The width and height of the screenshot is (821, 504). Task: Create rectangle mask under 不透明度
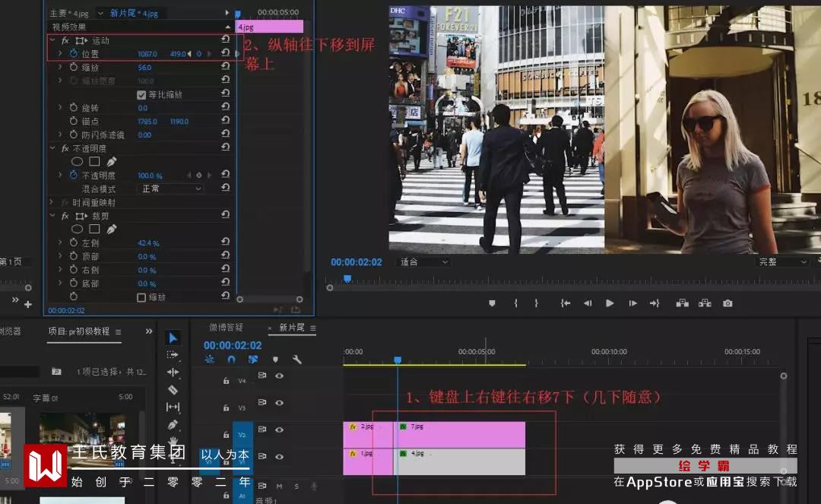pyautogui.click(x=94, y=161)
